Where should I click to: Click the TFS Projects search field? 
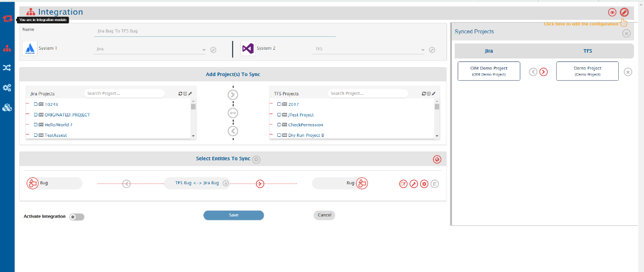(367, 94)
